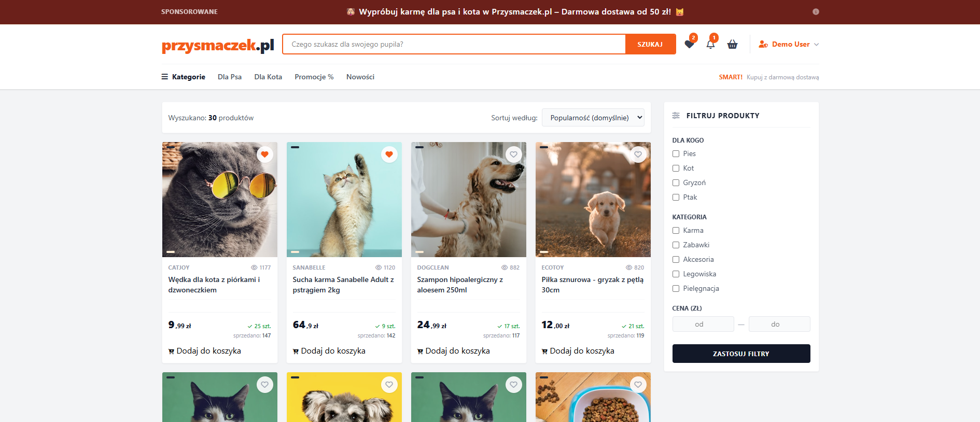The width and height of the screenshot is (980, 422).
Task: Open the kitten on teal background image
Action: [344, 200]
